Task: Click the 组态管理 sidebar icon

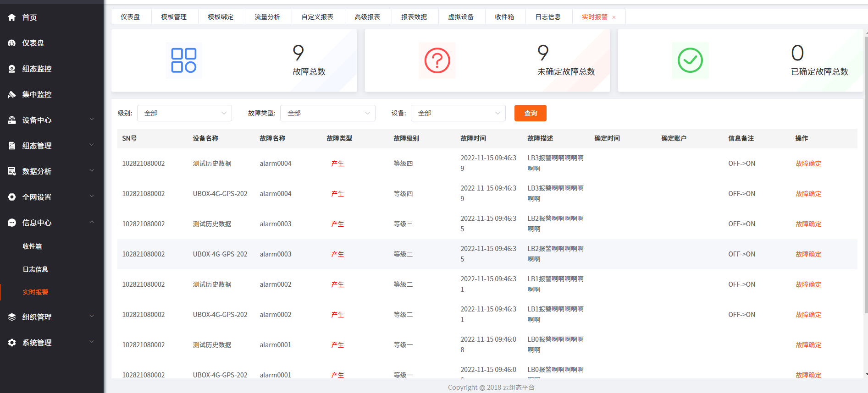Action: [x=12, y=146]
